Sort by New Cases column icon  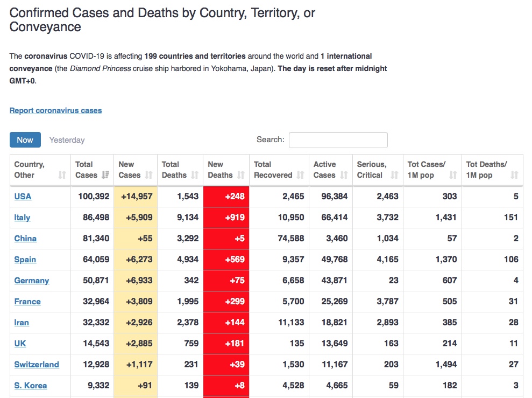point(148,175)
